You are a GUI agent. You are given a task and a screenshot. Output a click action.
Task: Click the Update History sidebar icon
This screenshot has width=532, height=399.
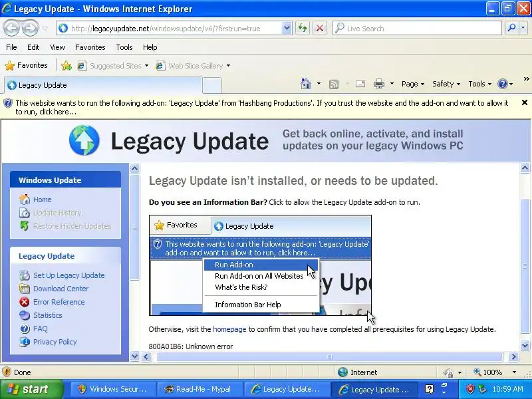[25, 213]
